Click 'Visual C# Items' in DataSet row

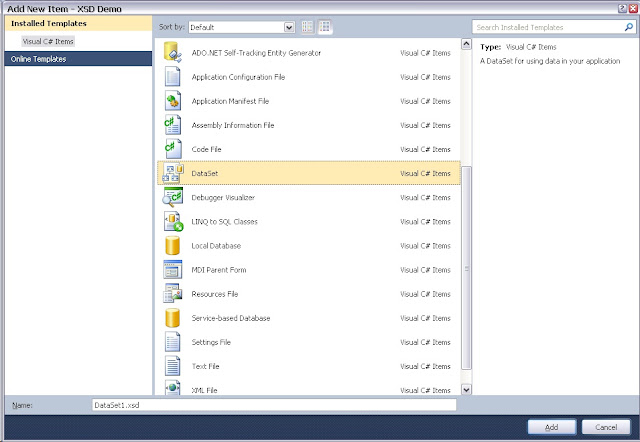pos(425,173)
